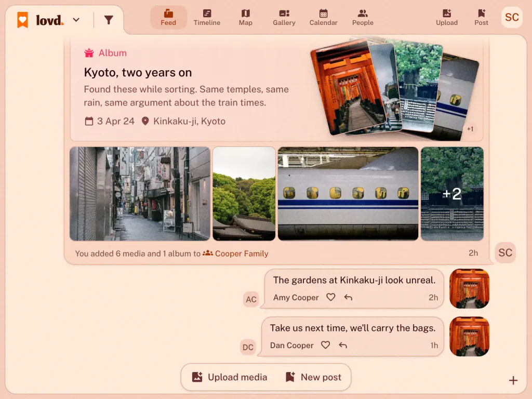Open the People tab
This screenshot has width=532, height=399.
363,18
